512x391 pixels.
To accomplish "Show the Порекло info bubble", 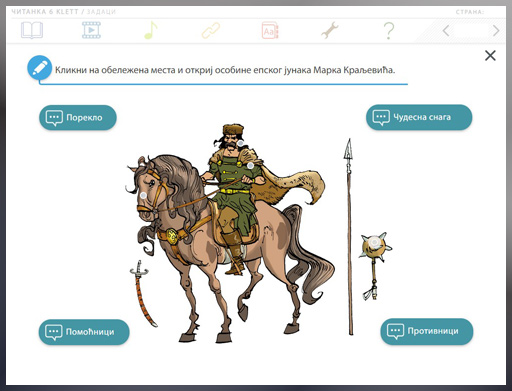I will click(x=78, y=117).
